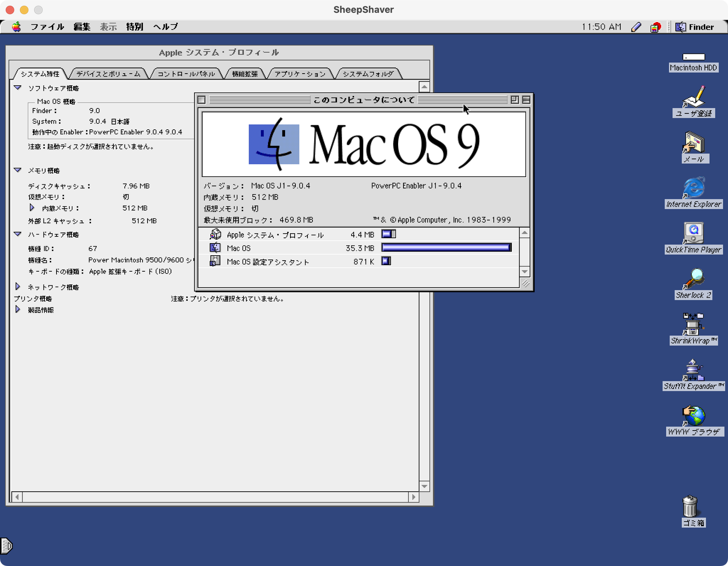
Task: Expand the ネットワーク概略 section
Action: 17,286
